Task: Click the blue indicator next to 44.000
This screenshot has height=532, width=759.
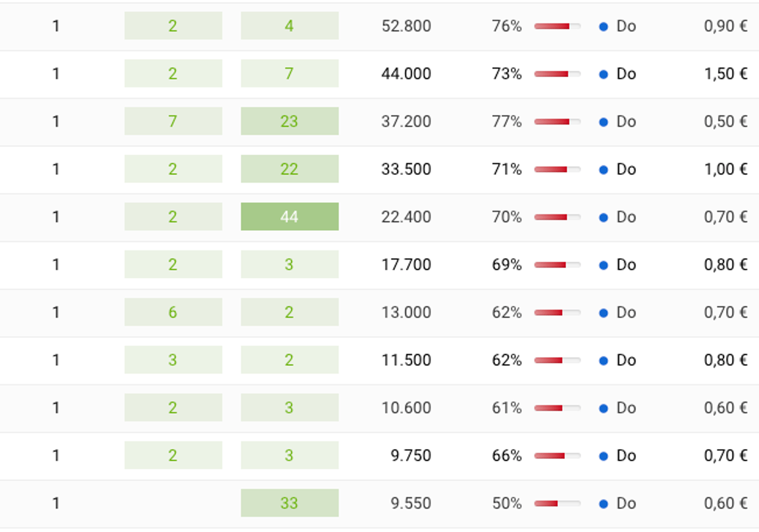Action: click(x=603, y=74)
